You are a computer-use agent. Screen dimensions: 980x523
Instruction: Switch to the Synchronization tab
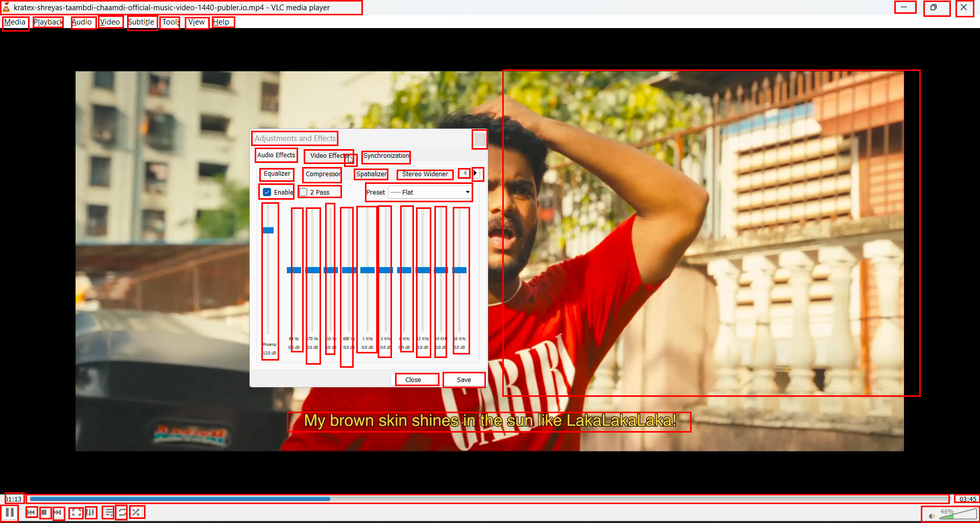tap(386, 156)
